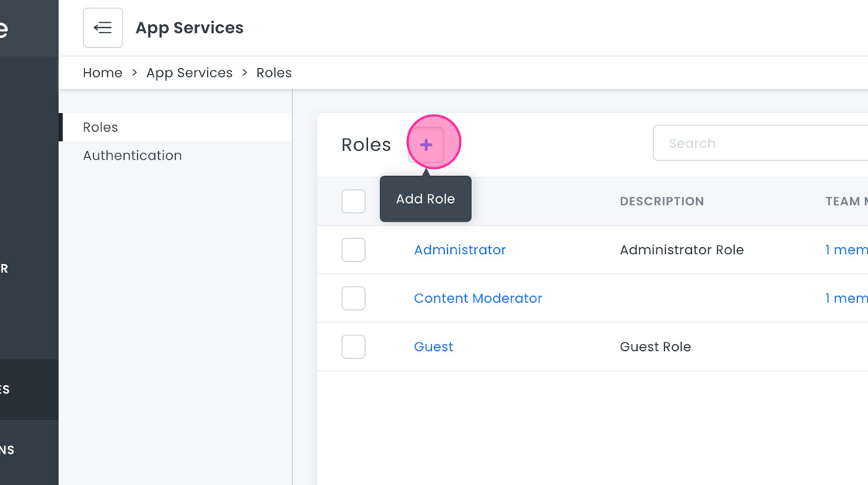Image resolution: width=868 pixels, height=485 pixels.
Task: View team members of the Content Moderator role
Action: pos(846,298)
